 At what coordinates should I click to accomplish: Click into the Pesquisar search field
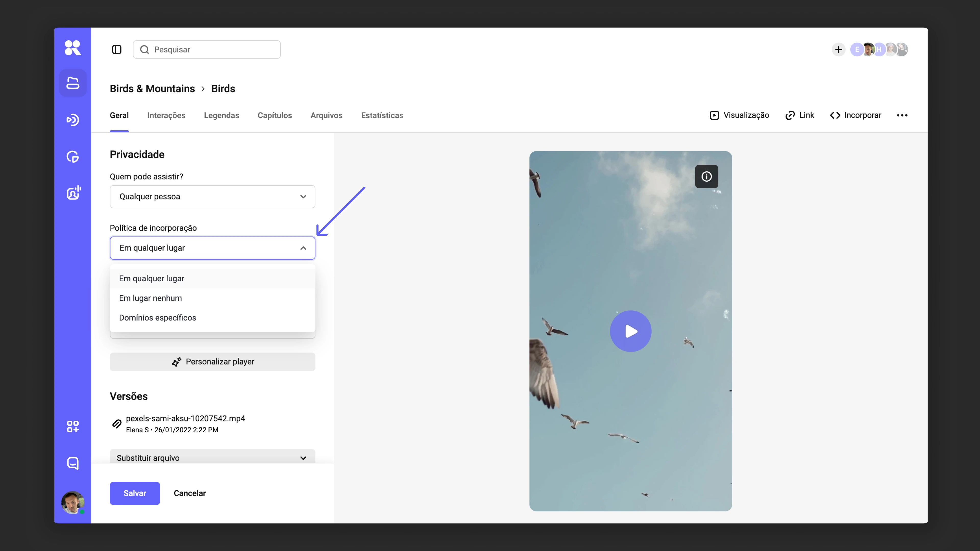pyautogui.click(x=206, y=49)
